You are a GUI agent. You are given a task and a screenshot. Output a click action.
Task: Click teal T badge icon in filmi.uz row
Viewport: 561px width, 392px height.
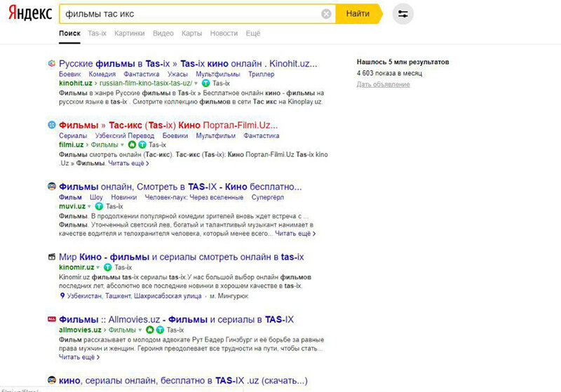142,145
